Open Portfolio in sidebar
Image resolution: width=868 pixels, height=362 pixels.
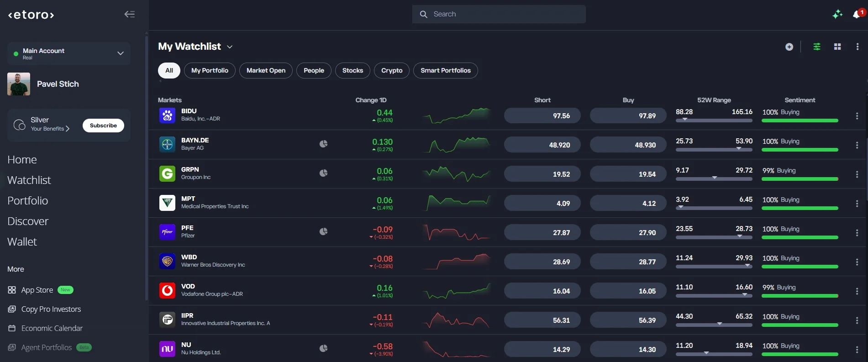[x=27, y=201]
